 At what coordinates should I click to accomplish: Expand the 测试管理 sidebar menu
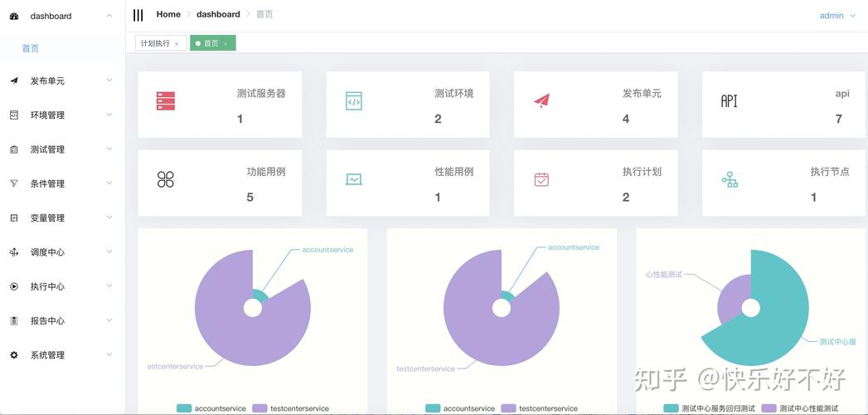[109, 149]
